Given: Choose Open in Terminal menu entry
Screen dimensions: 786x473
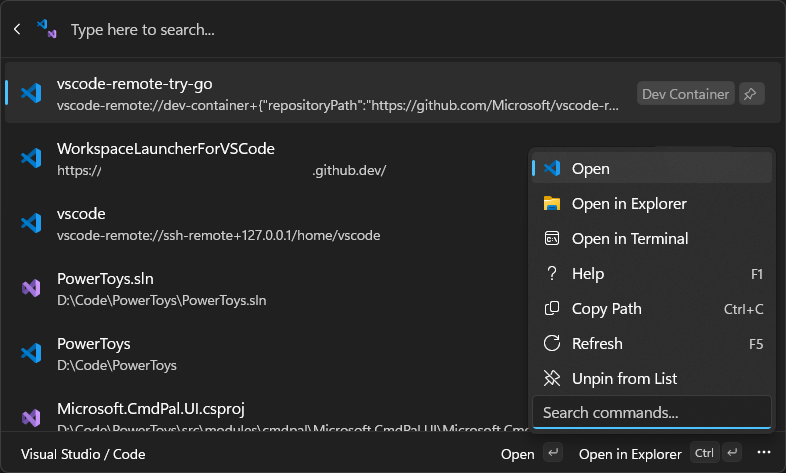Looking at the screenshot, I should pyautogui.click(x=651, y=239).
